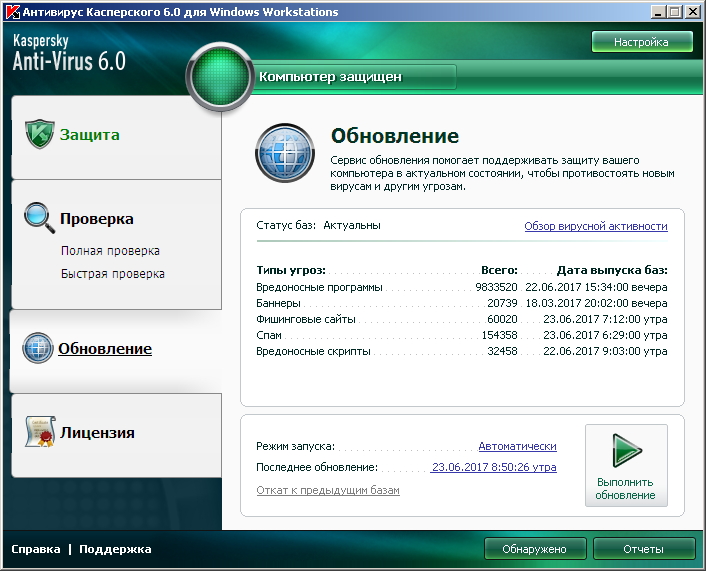Click the License certificate icon
The image size is (706, 571).
coord(38,432)
